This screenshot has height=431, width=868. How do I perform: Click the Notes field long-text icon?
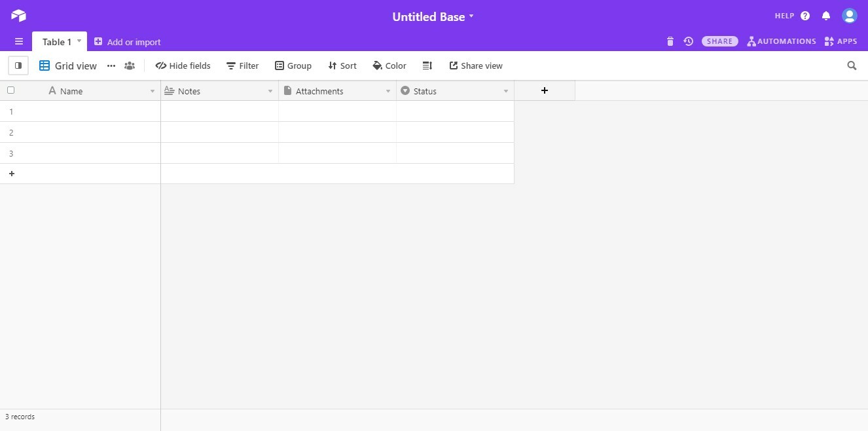(x=170, y=90)
